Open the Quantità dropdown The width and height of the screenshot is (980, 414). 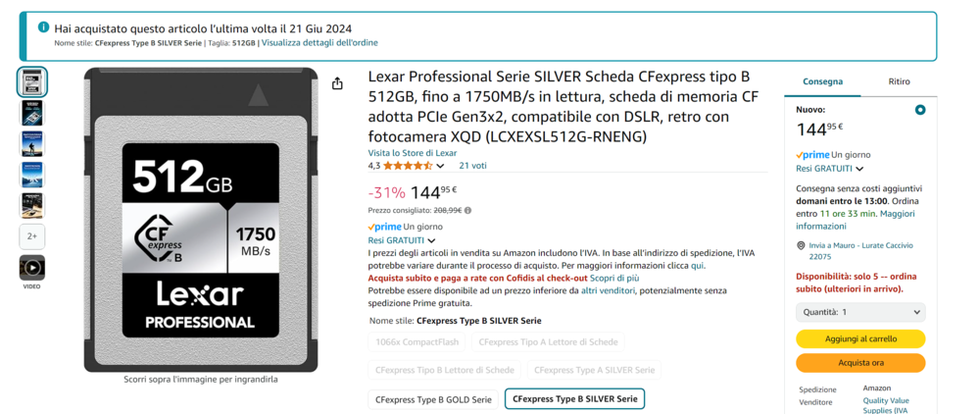860,312
